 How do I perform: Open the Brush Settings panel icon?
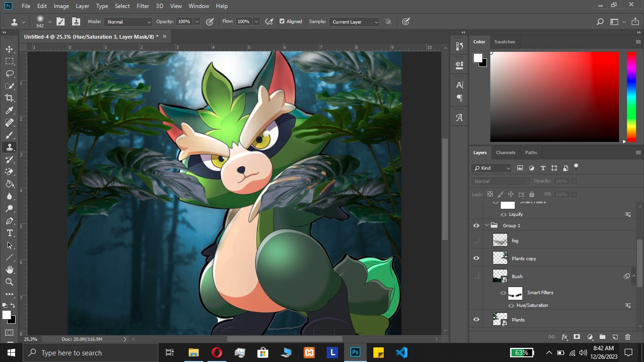pyautogui.click(x=61, y=22)
